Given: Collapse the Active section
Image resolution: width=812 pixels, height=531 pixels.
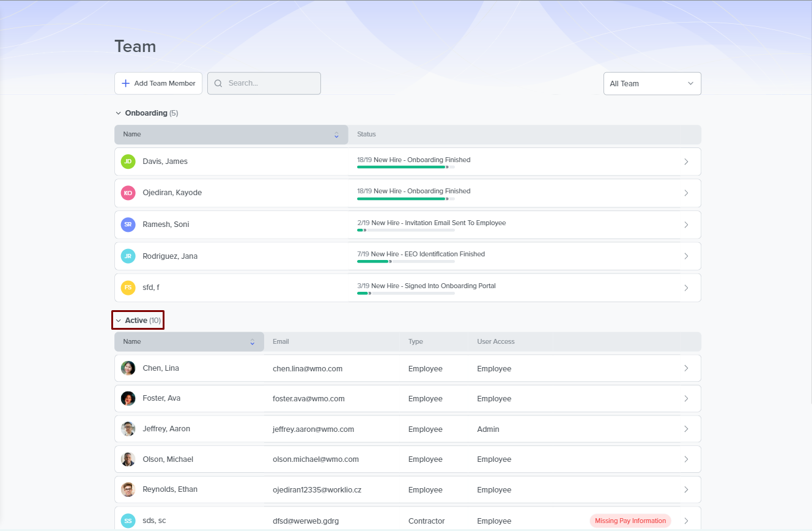Looking at the screenshot, I should tap(119, 321).
